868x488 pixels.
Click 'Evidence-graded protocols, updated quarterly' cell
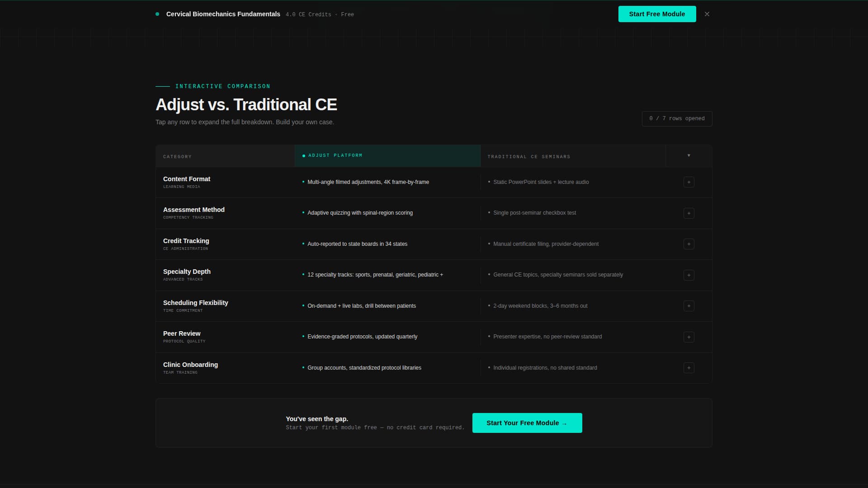(x=362, y=337)
